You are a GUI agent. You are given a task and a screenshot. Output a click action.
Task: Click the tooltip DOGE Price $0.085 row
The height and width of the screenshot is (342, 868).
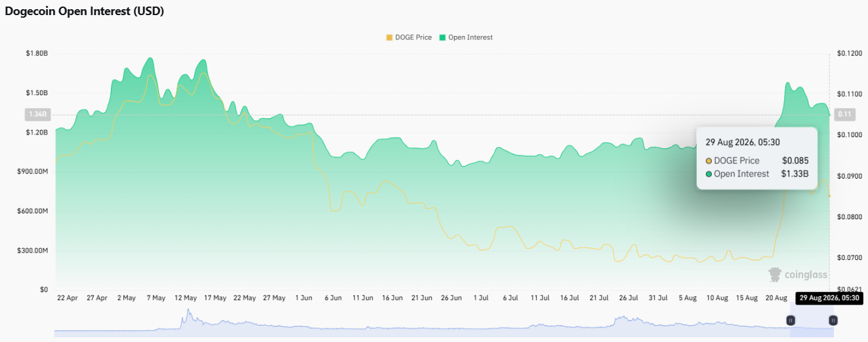point(757,161)
